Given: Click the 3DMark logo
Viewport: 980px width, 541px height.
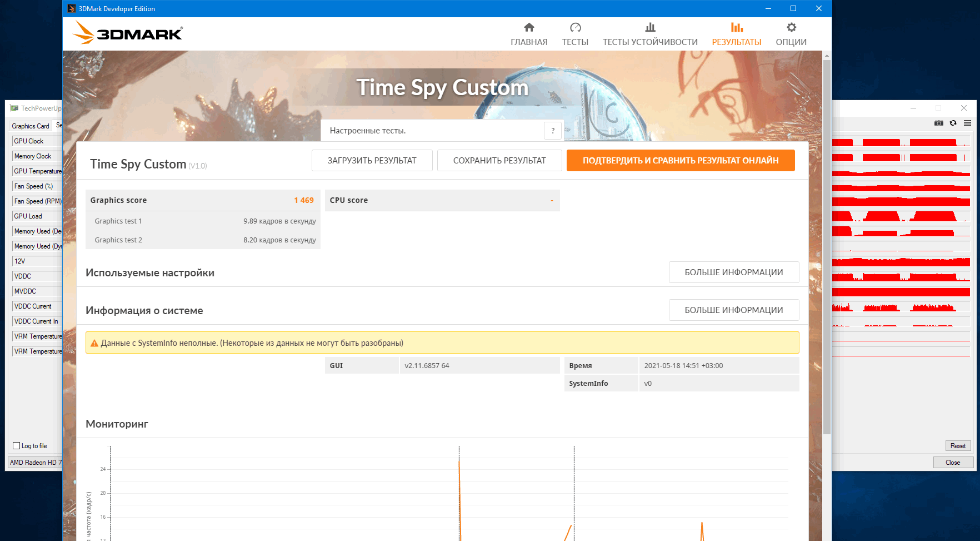Looking at the screenshot, I should coord(128,32).
